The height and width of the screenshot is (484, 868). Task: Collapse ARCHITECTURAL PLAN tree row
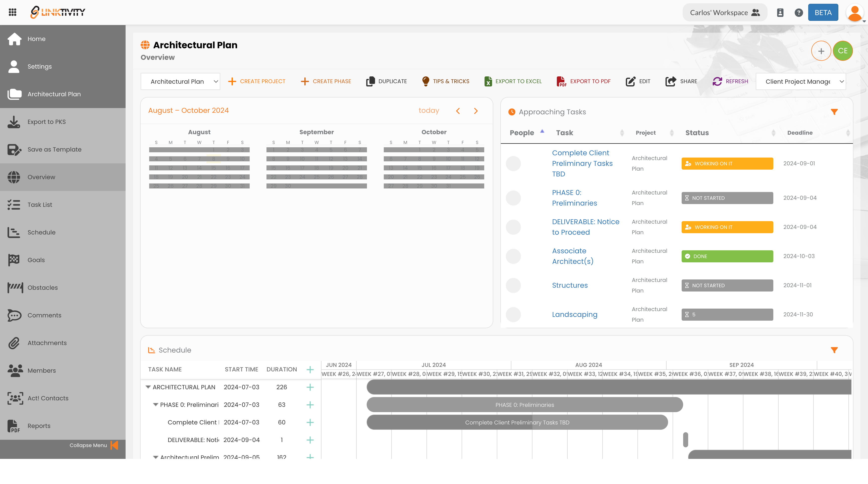(148, 387)
